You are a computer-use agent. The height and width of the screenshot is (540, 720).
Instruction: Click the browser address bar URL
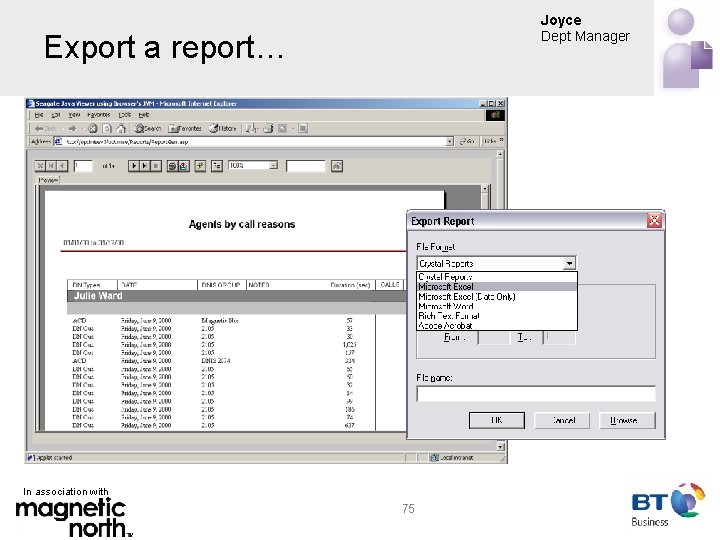(254, 142)
